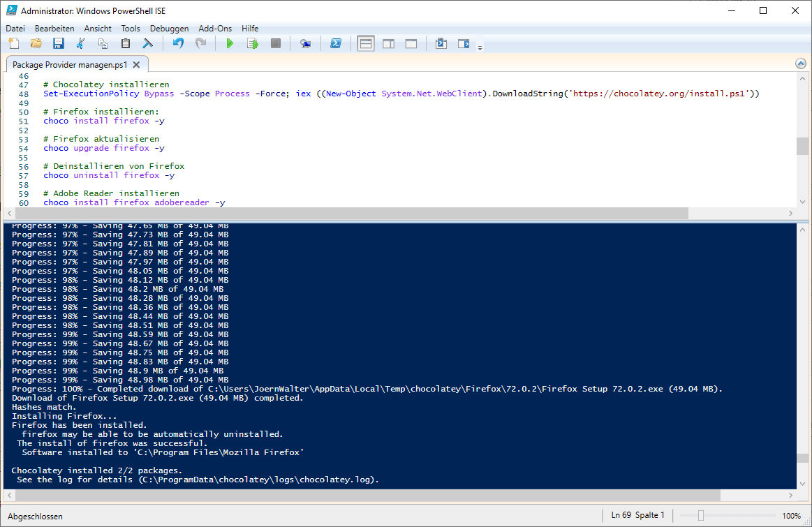The width and height of the screenshot is (812, 527).
Task: Collapse the script pane using the chevron button
Action: pos(801,64)
